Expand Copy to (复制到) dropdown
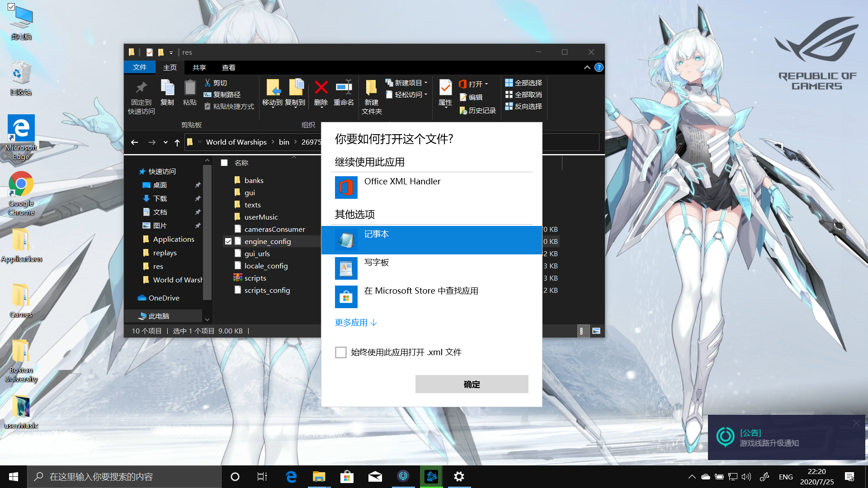Image resolution: width=868 pixels, height=488 pixels. 295,108
